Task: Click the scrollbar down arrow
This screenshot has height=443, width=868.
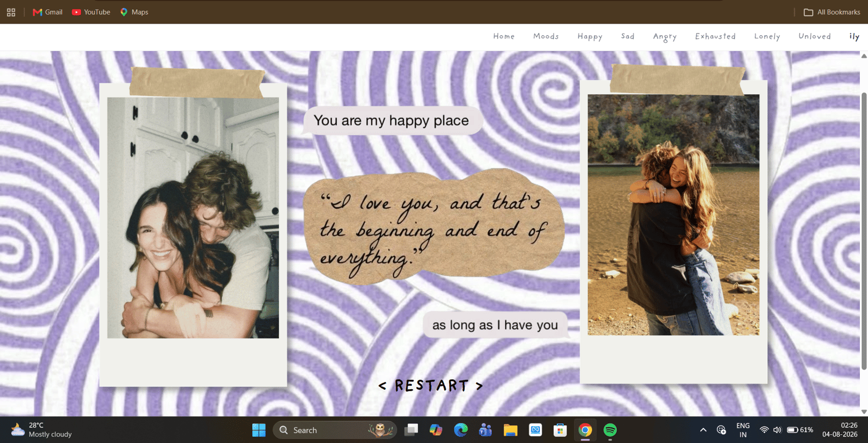Action: pos(864,412)
